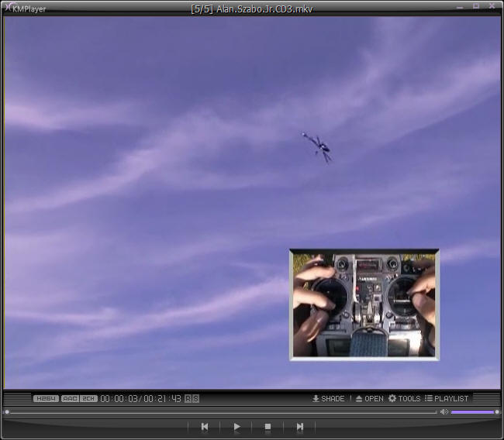Mute audio with the speaker icon
The image size is (504, 440).
click(444, 412)
